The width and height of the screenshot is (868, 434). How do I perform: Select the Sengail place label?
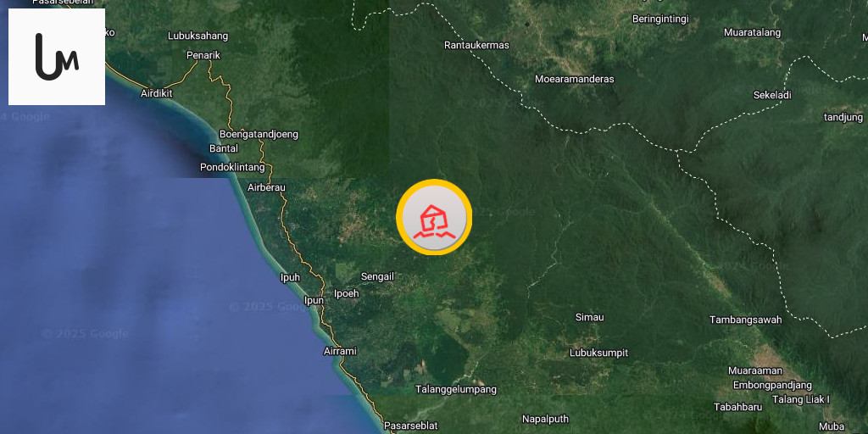[x=377, y=276]
